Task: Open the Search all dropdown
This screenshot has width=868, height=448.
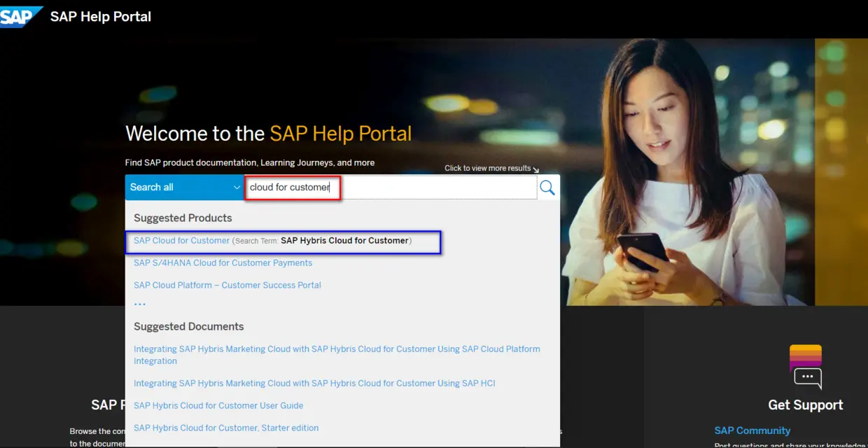Action: click(x=185, y=188)
